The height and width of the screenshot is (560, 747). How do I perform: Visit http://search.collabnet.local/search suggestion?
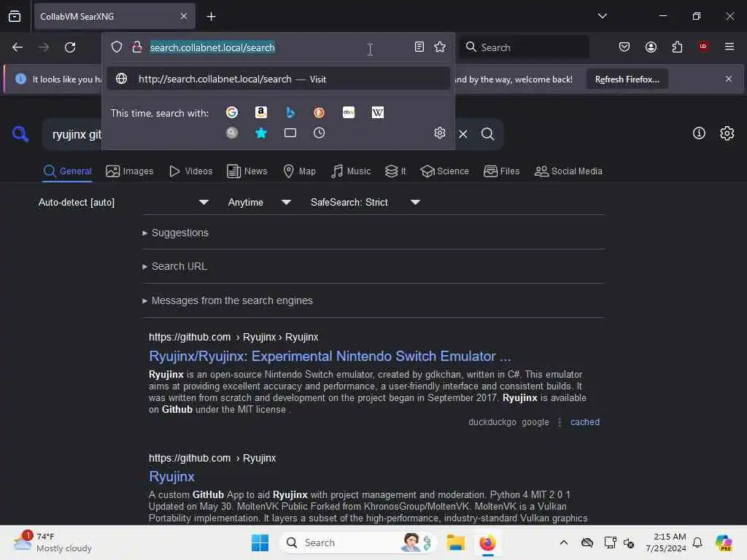279,79
